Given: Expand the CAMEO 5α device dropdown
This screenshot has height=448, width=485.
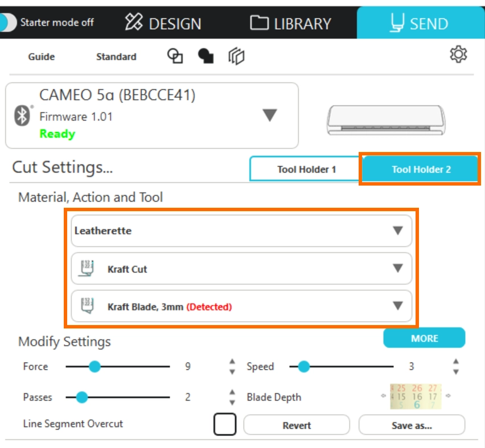Looking at the screenshot, I should 269,116.
